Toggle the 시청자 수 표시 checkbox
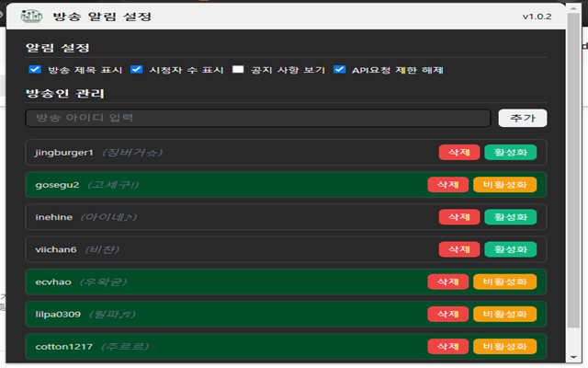The width and height of the screenshot is (588, 368). (x=137, y=70)
